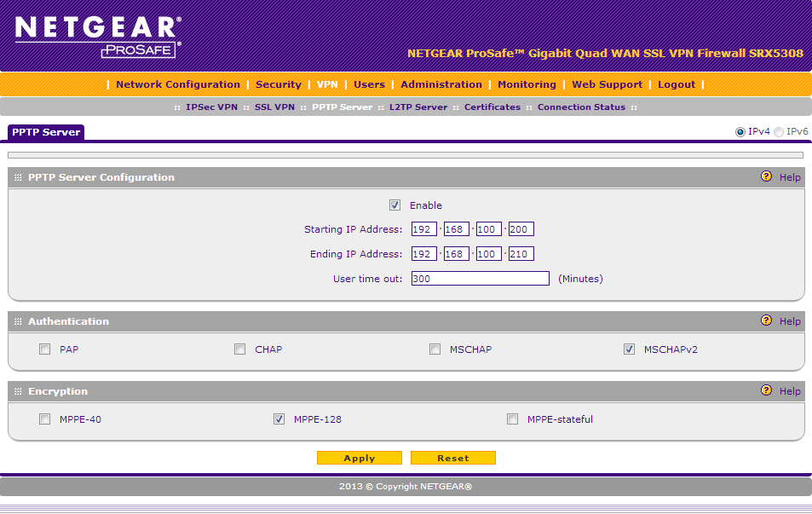
Task: Open the Network Configuration menu
Action: tap(178, 84)
